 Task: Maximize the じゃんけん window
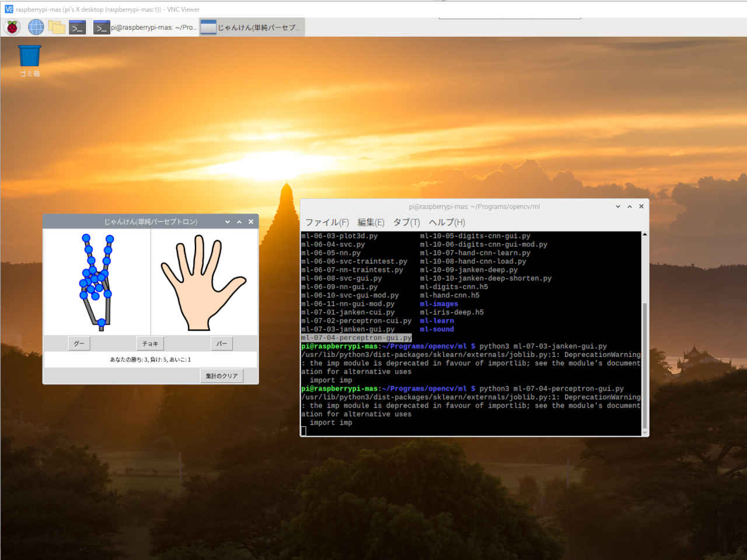tap(239, 222)
